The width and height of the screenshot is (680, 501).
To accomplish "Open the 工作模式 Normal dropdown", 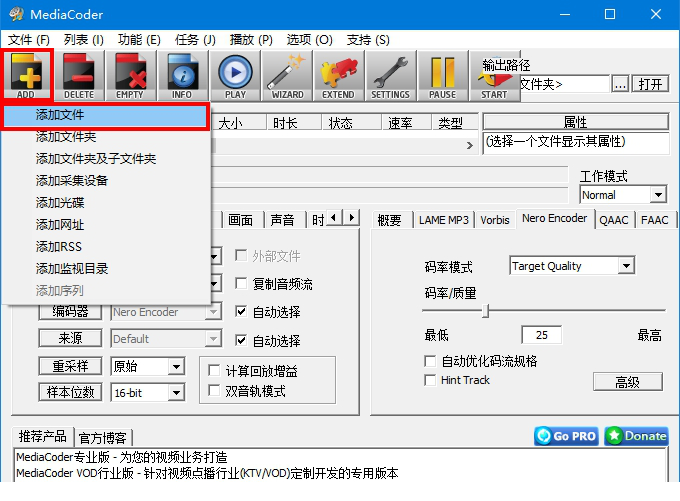I will click(623, 195).
